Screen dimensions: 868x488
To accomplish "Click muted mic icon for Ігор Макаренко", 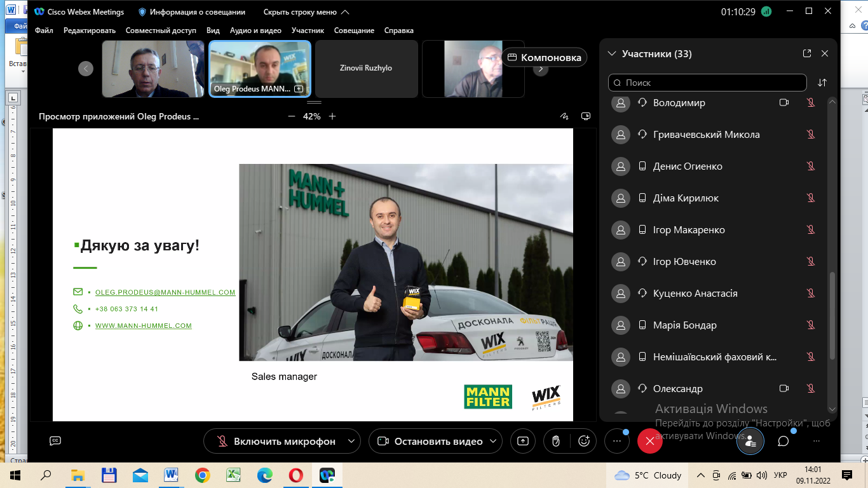I will pos(811,230).
